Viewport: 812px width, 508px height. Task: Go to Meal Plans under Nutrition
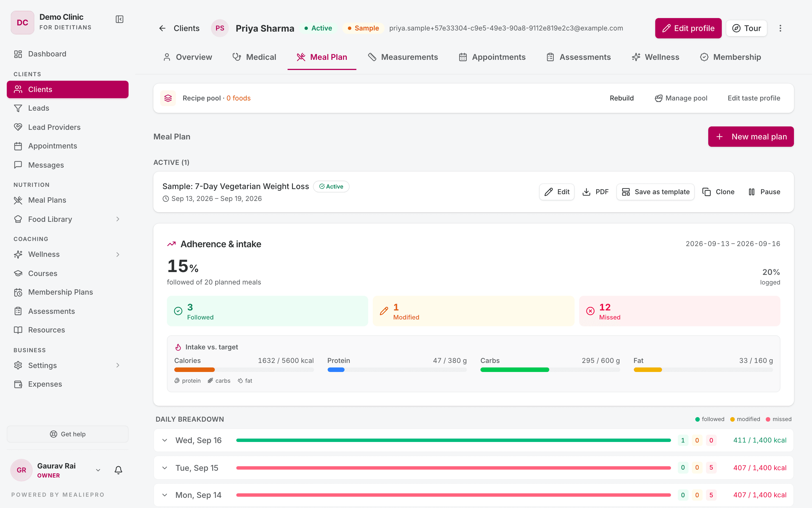pos(67,200)
